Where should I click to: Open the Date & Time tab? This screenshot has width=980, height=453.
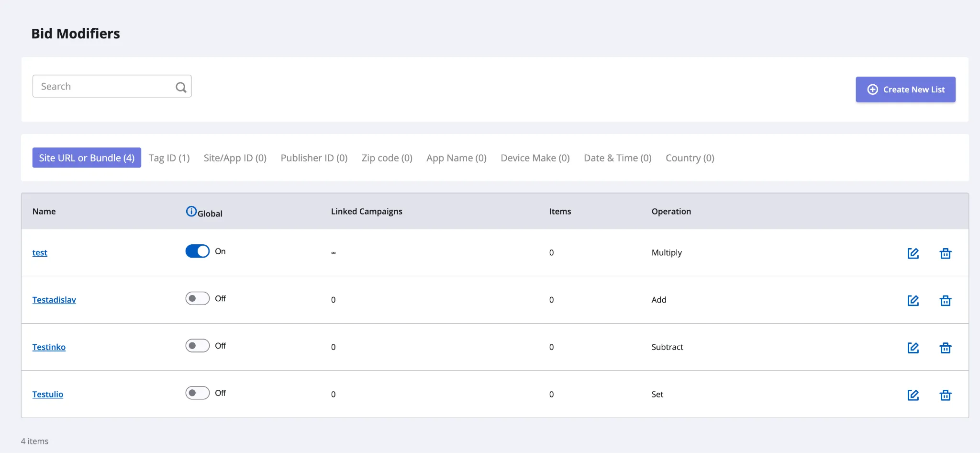pyautogui.click(x=618, y=158)
